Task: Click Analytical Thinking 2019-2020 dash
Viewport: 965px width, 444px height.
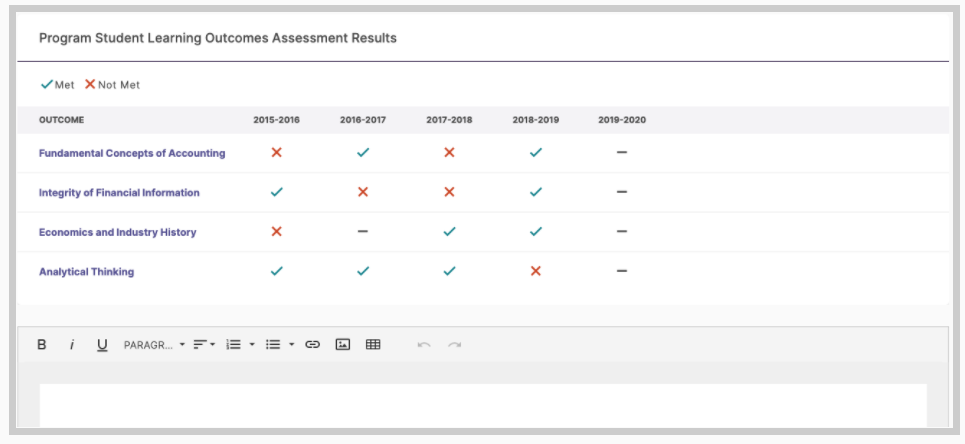Action: click(x=622, y=271)
